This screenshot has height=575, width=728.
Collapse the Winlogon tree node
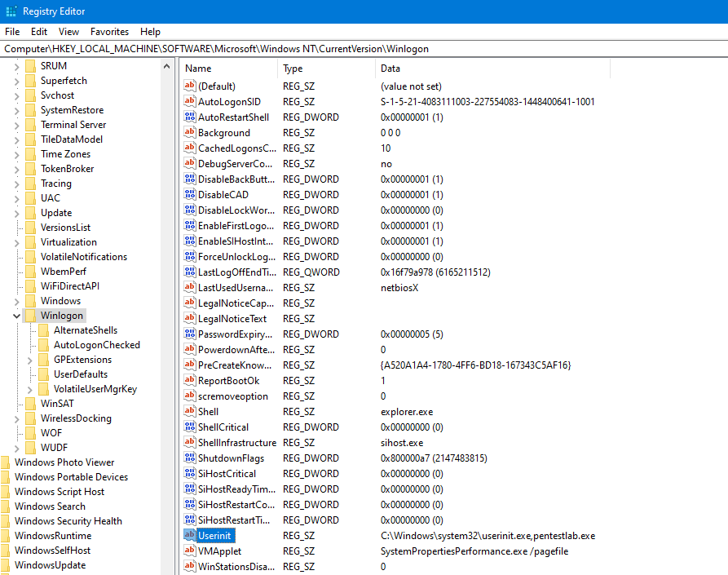(x=17, y=316)
